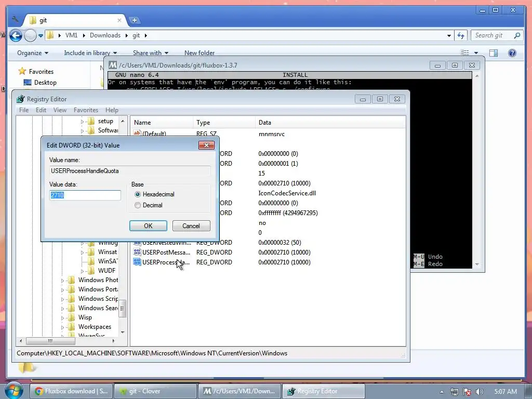Click the Action Center flag tray icon
This screenshot has height=399, width=532.
point(467,392)
